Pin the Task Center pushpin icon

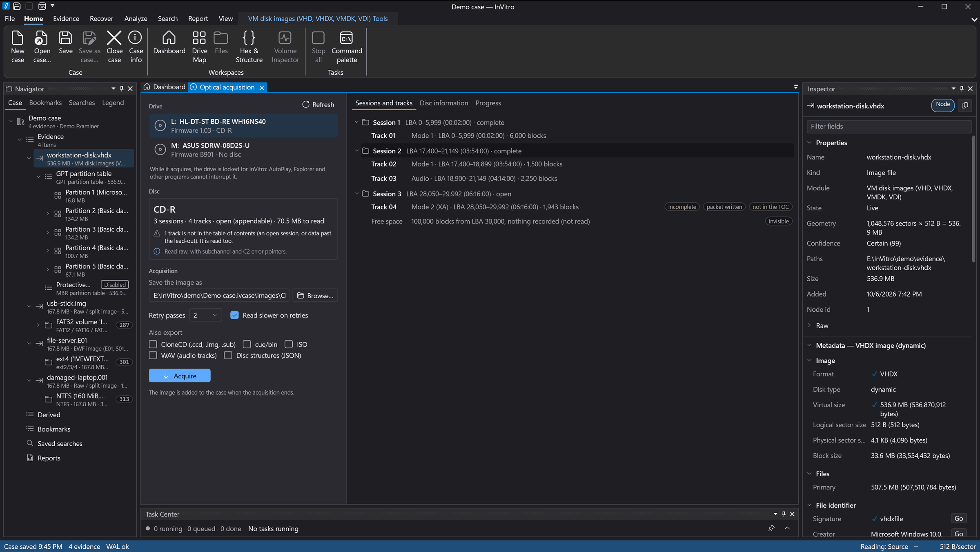pos(771,528)
